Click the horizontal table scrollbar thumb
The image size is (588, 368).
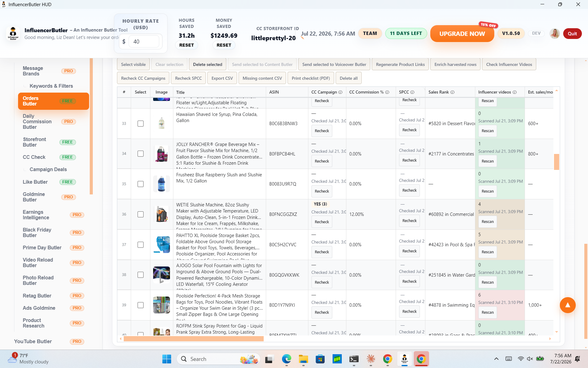pos(193,339)
